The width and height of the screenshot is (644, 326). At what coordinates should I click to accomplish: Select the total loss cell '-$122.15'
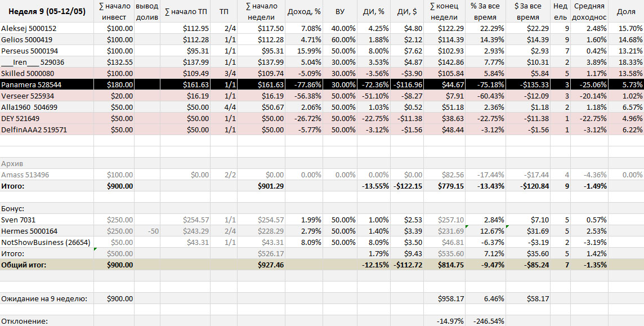click(x=407, y=186)
